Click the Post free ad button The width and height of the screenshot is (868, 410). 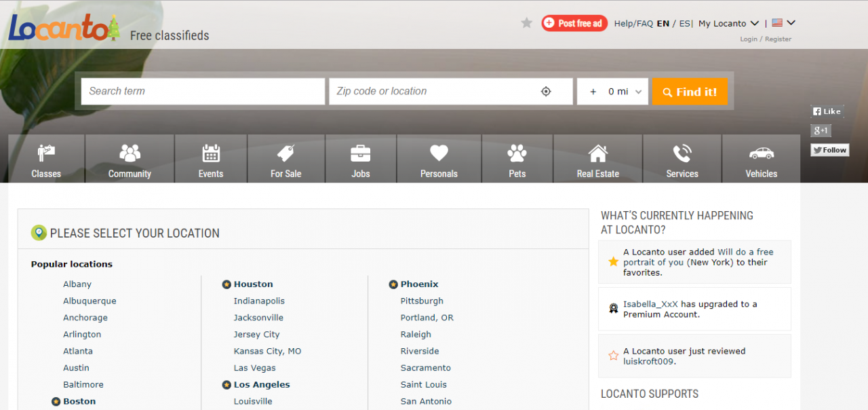click(x=574, y=23)
